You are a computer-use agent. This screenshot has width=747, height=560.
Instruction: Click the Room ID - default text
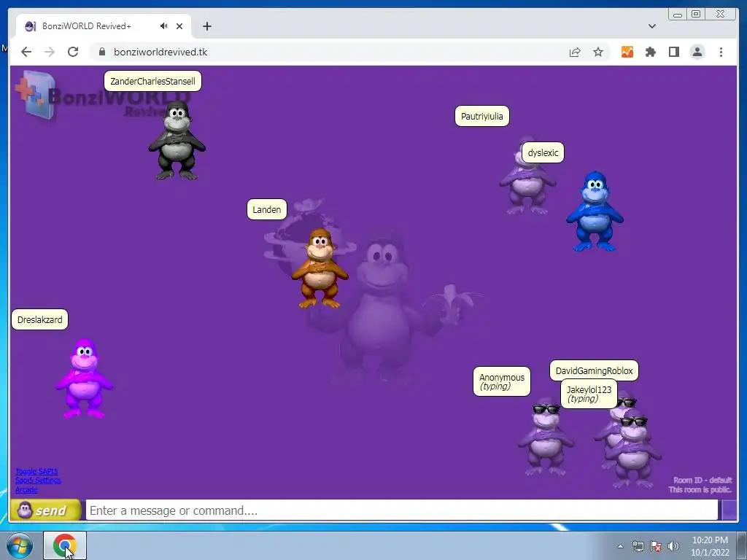coord(703,480)
